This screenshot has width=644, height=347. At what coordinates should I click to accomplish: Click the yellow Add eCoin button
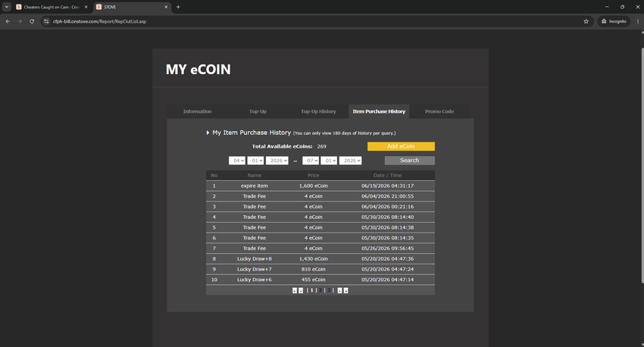pyautogui.click(x=401, y=146)
